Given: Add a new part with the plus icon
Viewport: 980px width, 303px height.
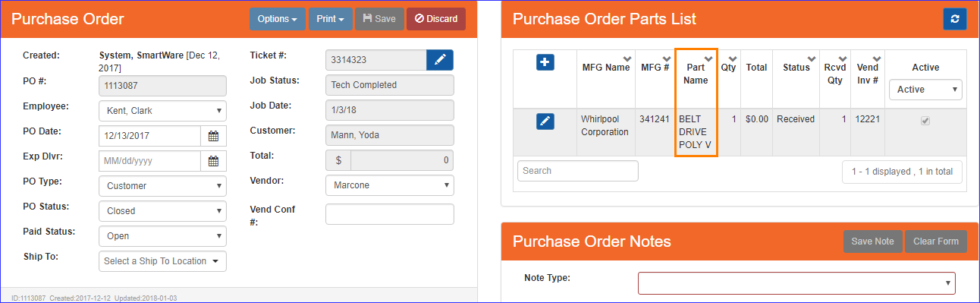Looking at the screenshot, I should click(545, 62).
